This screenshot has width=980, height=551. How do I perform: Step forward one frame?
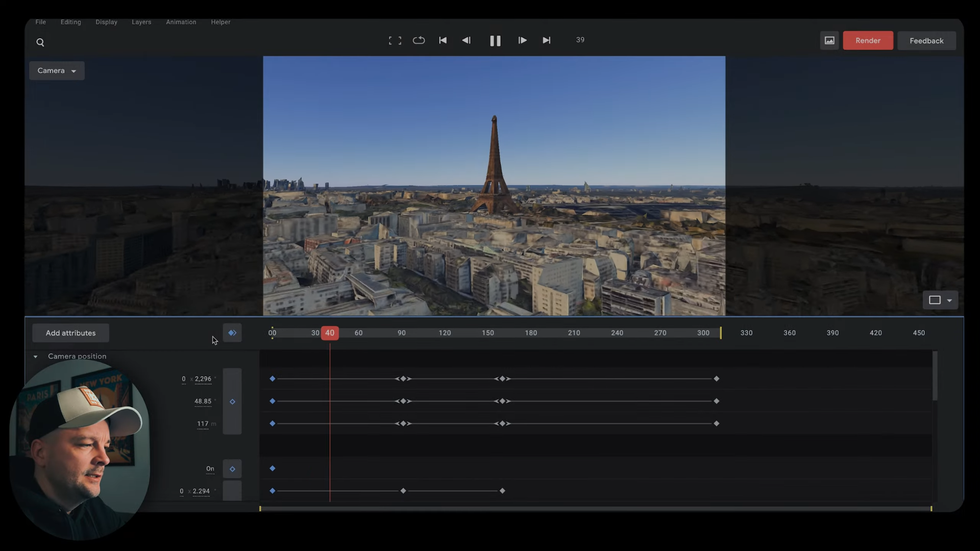pos(522,40)
